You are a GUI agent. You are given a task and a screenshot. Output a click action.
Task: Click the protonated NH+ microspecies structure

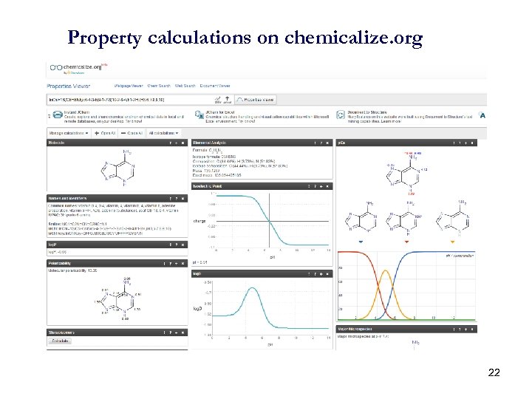coord(403,219)
